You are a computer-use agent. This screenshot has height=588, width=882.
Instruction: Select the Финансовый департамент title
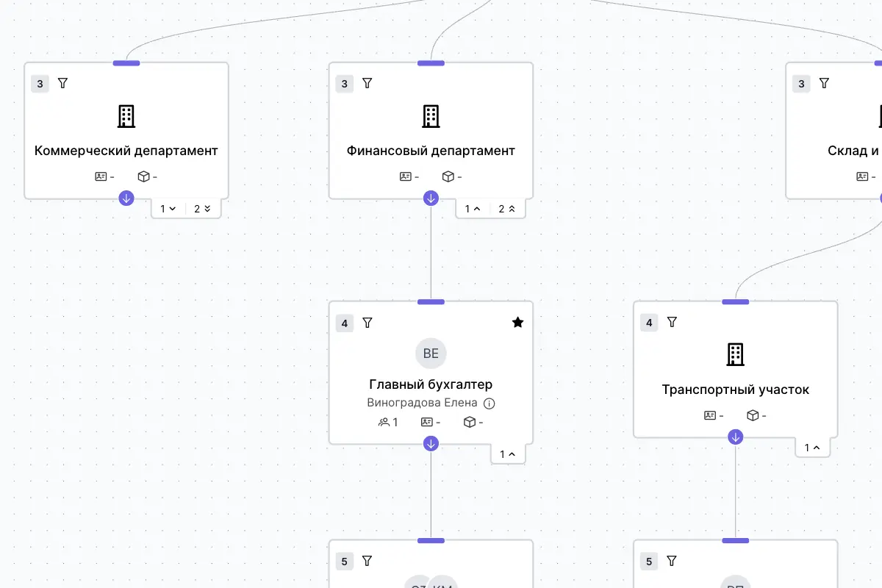tap(431, 151)
